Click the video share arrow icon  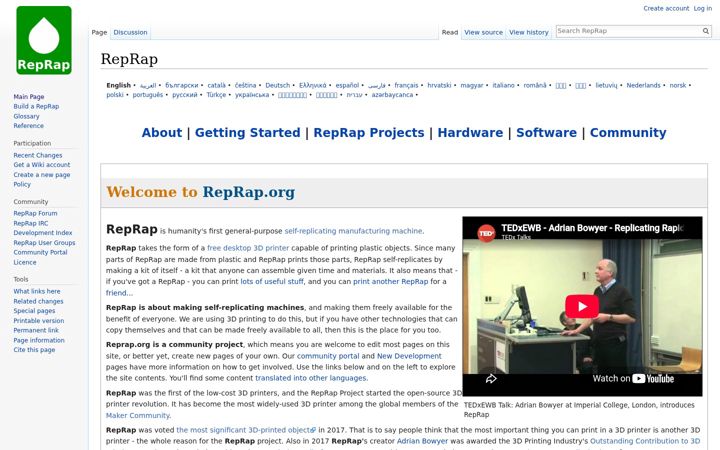pos(491,379)
